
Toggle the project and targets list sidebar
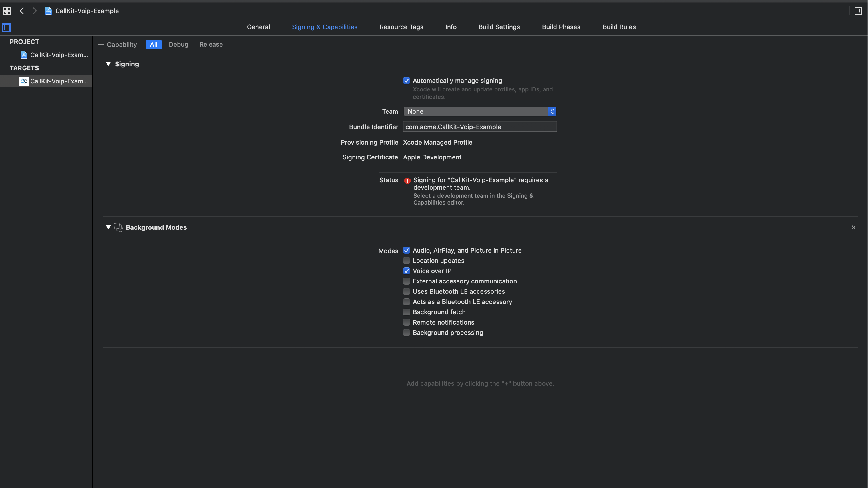6,27
